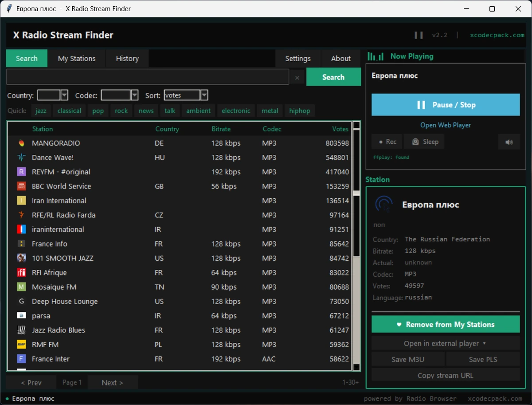Copy the stream URL
The image size is (532, 405).
(x=446, y=375)
